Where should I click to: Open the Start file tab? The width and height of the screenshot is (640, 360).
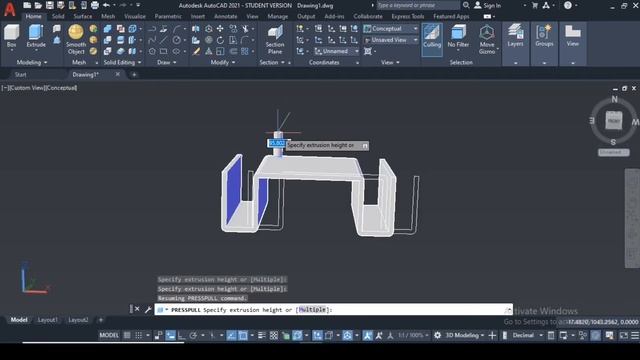point(20,75)
